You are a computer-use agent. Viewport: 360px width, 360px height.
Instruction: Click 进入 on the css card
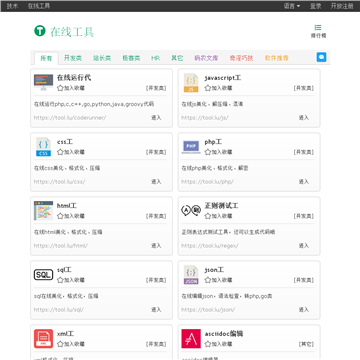click(156, 181)
